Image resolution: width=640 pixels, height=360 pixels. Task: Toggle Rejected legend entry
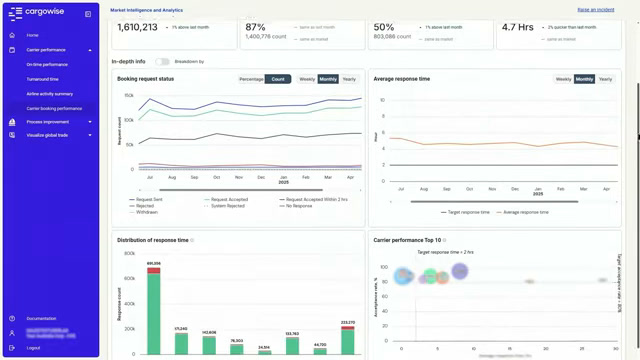pos(142,206)
